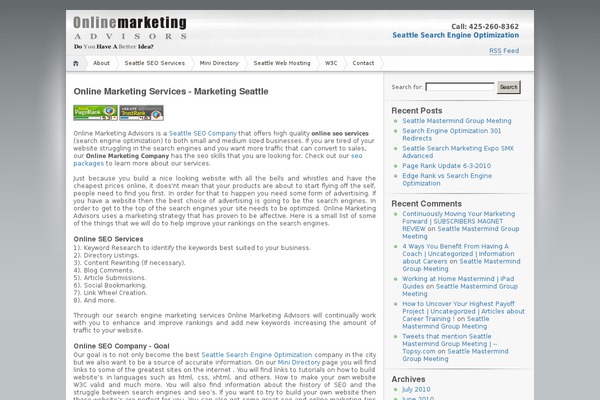
Task: Open Seattle Search Engine Optimization body link
Action: 257,355
